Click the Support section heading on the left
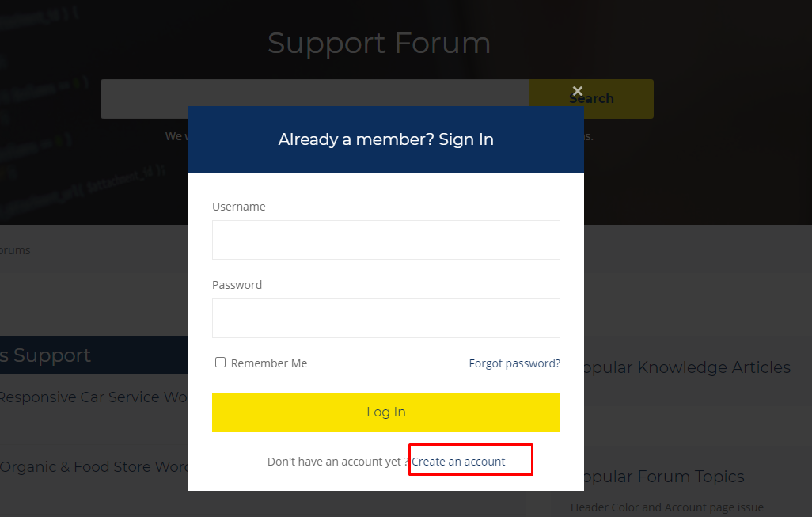This screenshot has width=812, height=517. (x=47, y=355)
